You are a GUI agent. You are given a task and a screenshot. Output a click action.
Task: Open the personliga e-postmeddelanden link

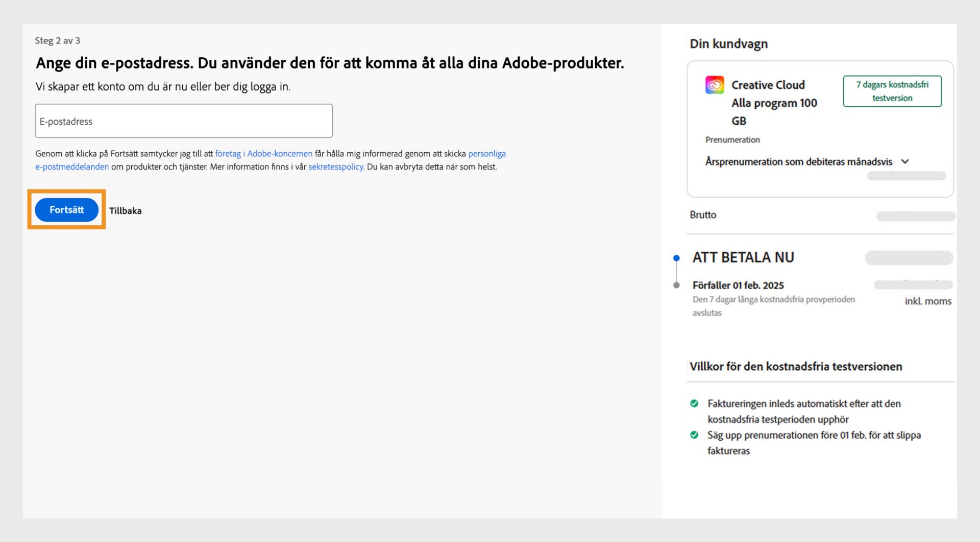click(271, 160)
